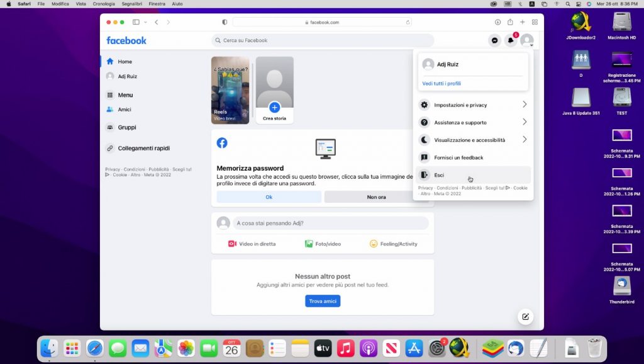Screen dimensions: 644x364
Task: Click the Home icon in left sidebar
Action: tap(110, 62)
